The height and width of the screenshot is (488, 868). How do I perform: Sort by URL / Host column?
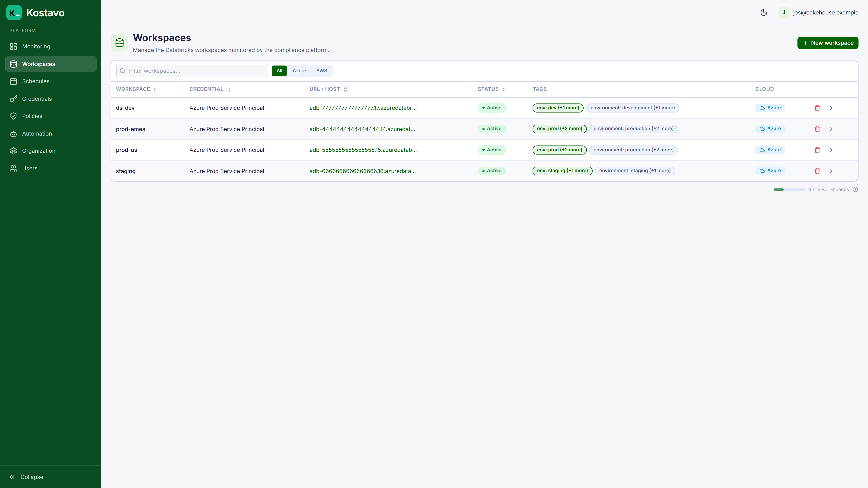coord(328,89)
